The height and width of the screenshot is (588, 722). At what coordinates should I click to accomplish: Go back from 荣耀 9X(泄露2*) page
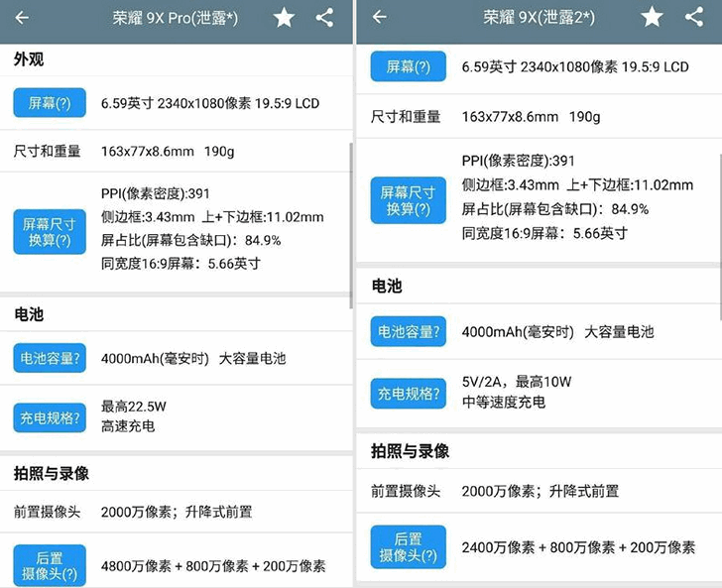[x=379, y=17]
